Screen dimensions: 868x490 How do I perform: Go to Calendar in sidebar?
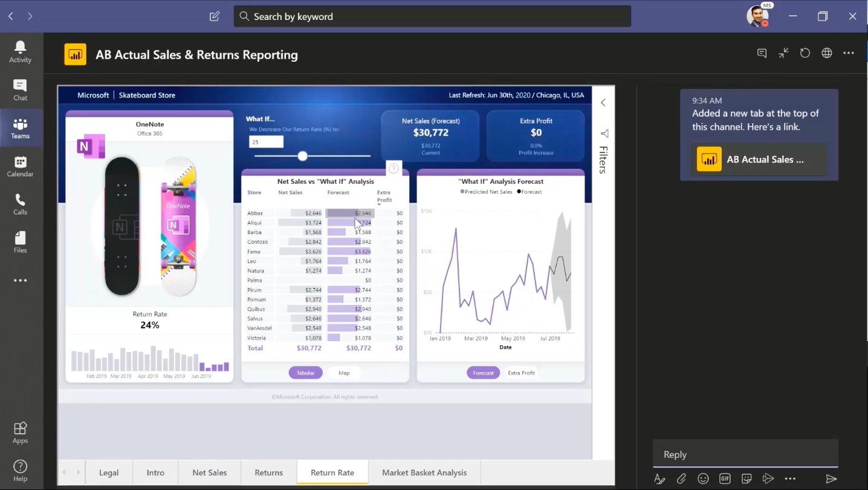coord(20,166)
